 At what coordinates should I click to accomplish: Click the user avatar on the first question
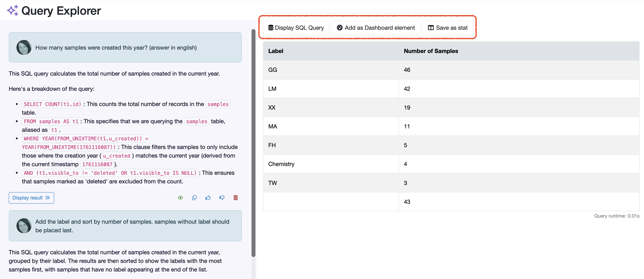point(24,47)
